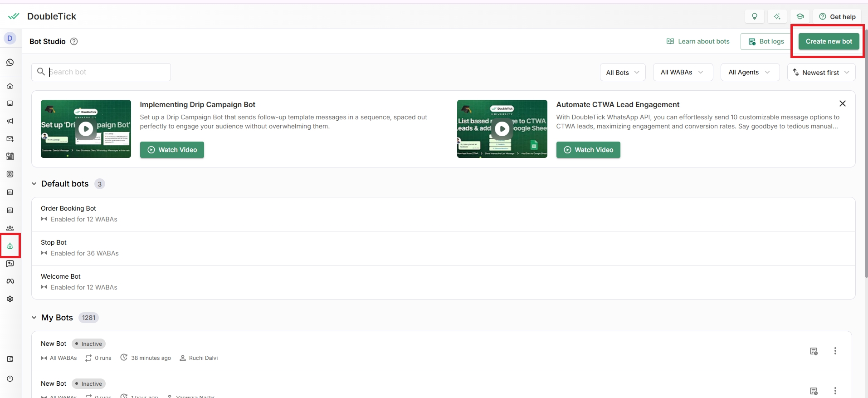Go to the Home sidebar icon

pyautogui.click(x=10, y=86)
